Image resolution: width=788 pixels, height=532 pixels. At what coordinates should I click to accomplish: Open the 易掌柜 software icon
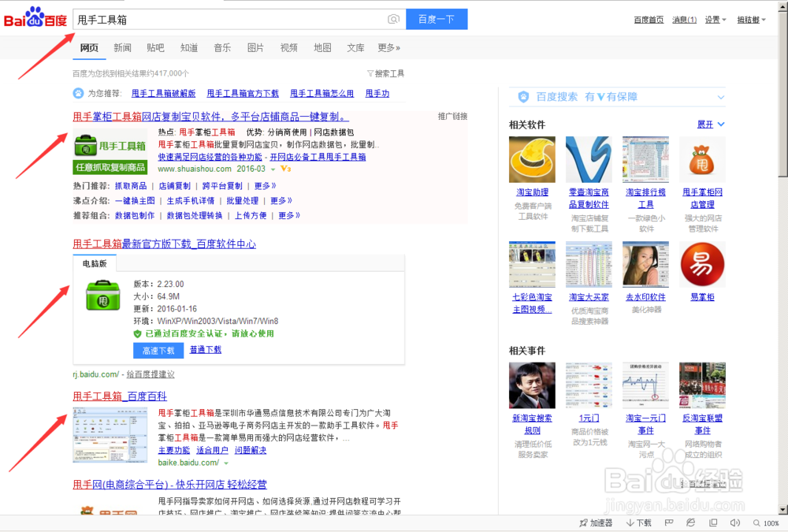pos(701,265)
